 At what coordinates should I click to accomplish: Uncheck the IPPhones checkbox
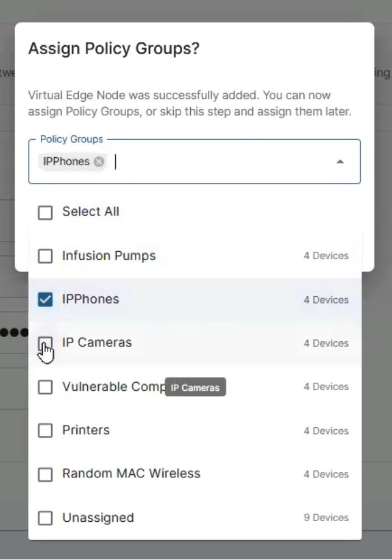[45, 299]
